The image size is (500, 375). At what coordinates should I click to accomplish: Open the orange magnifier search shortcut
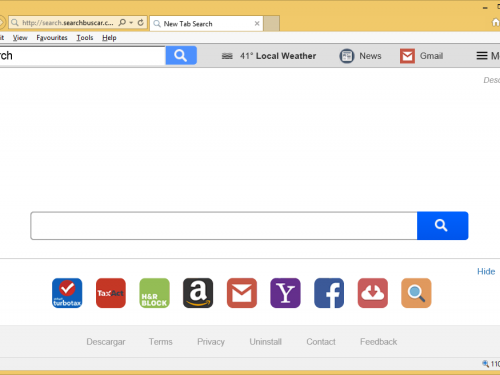pos(416,293)
